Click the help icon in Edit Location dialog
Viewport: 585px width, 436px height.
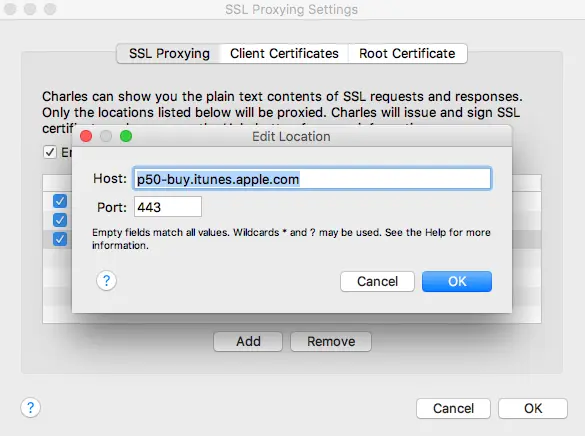106,280
